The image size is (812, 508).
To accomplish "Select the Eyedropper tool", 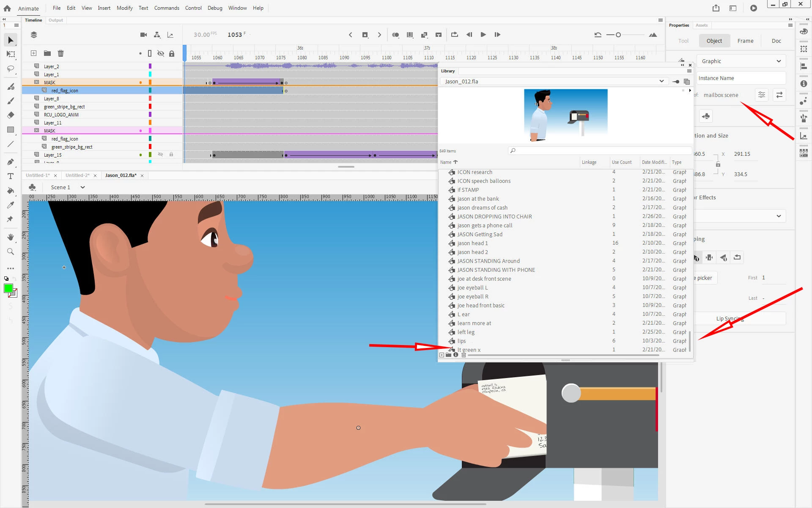I will pos(11,205).
